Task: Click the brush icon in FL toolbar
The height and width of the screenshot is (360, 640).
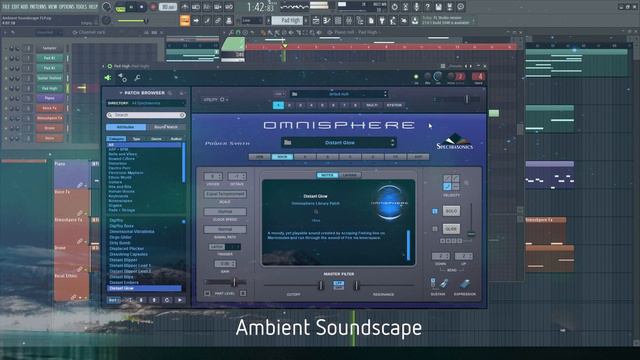Action: coord(207,20)
